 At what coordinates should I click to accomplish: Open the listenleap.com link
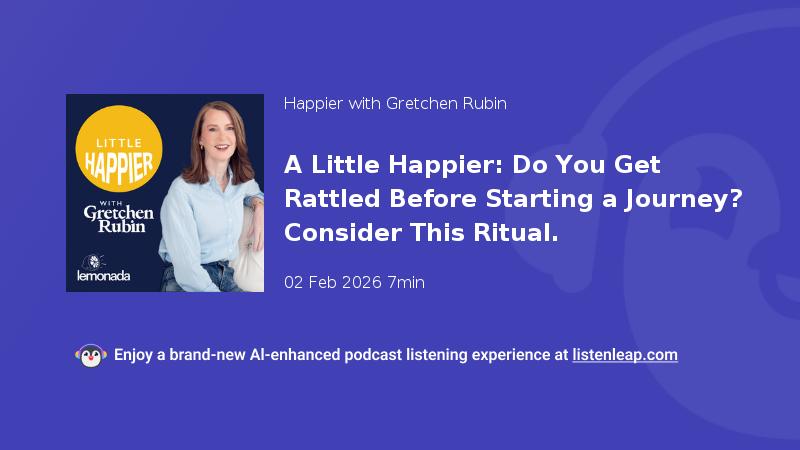[625, 355]
